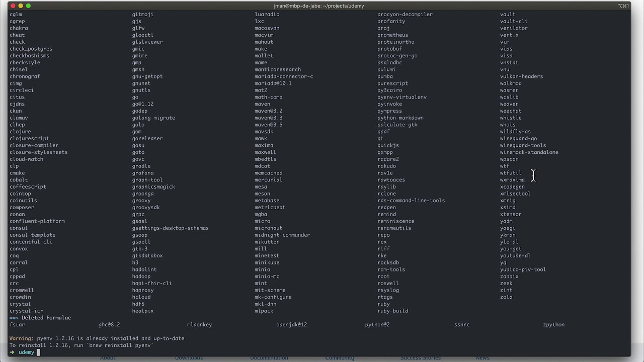
Task: Click the 'hapi-fhir-cli' formula name
Action: tap(152, 283)
